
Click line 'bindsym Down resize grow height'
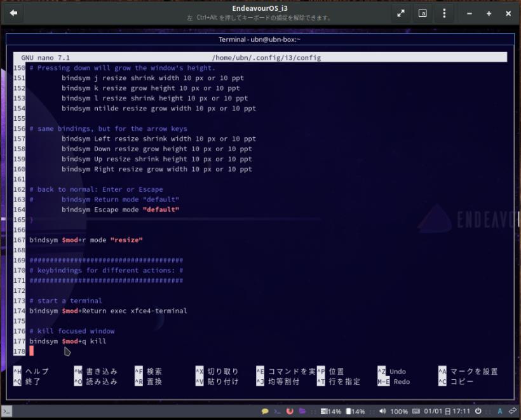[x=157, y=149]
